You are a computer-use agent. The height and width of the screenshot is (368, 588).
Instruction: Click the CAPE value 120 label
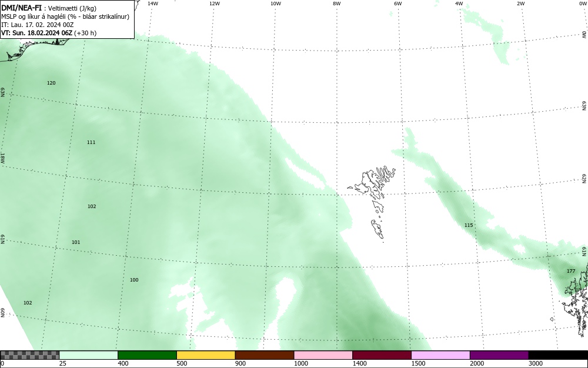[51, 83]
